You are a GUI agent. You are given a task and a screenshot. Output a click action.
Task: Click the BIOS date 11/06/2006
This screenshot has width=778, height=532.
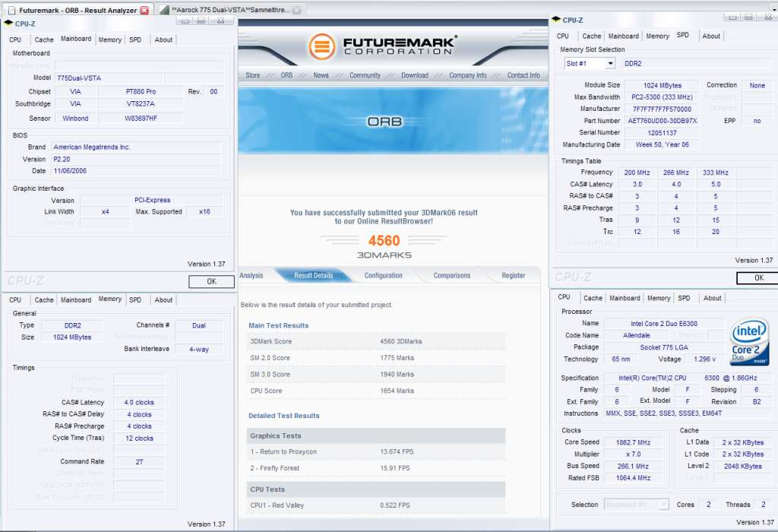pyautogui.click(x=136, y=171)
